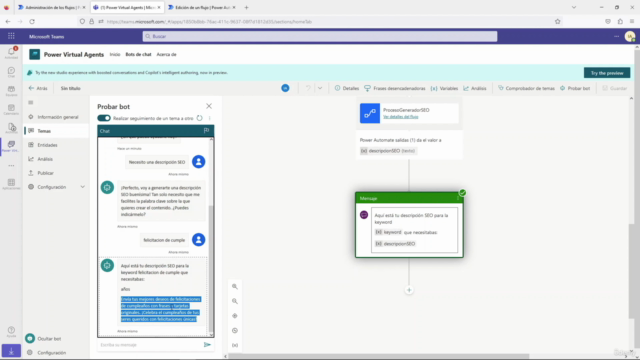This screenshot has height=360, width=640.
Task: Close the Probar bot panel
Action: (209, 106)
